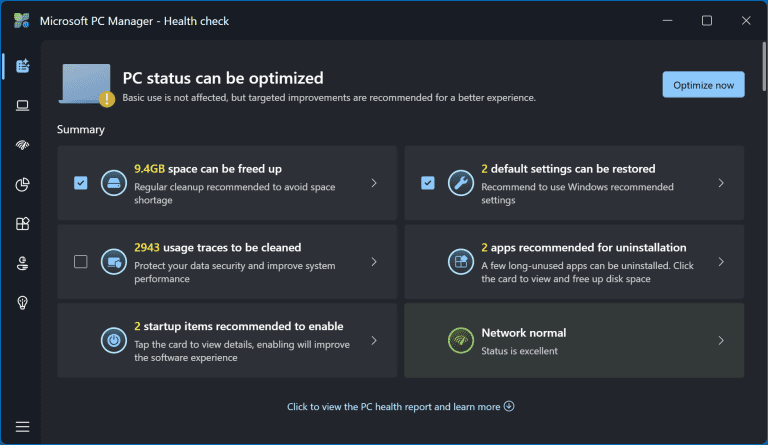Open the Health check home sidebar icon
Image resolution: width=768 pixels, height=445 pixels.
(22, 66)
